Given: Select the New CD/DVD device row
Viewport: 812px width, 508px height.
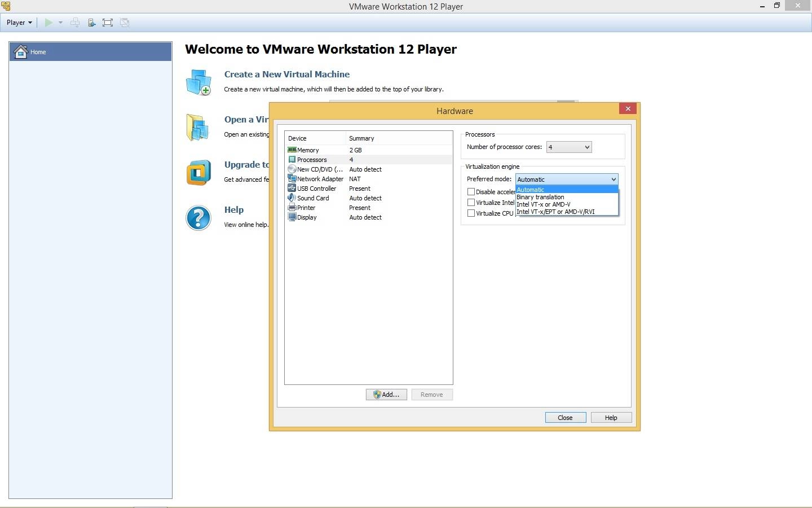Looking at the screenshot, I should pos(369,169).
